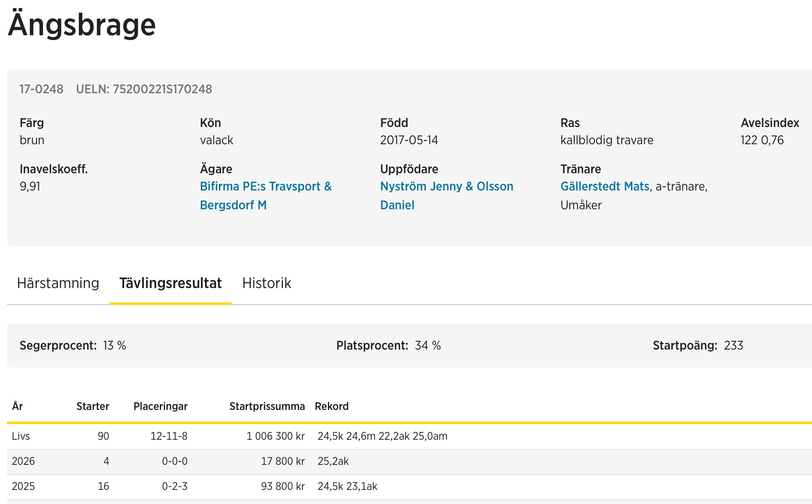This screenshot has width=812, height=504.
Task: Select the Tävlingsresultat tab
Action: tap(170, 283)
